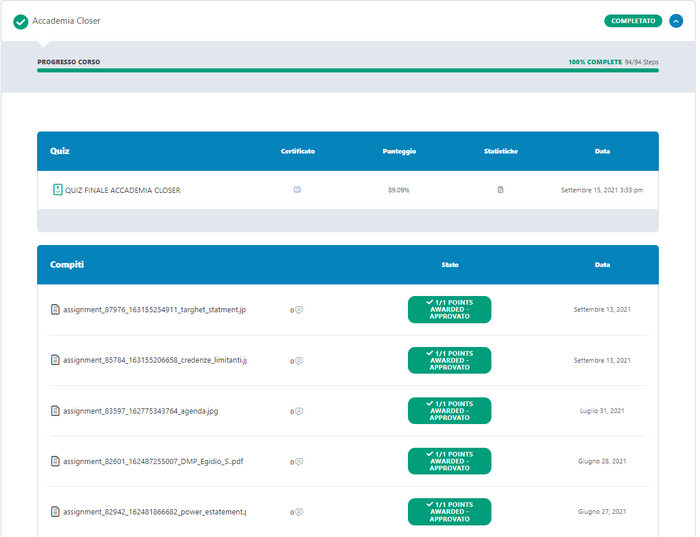Click the course progress bar
This screenshot has width=700, height=537.
pos(348,71)
